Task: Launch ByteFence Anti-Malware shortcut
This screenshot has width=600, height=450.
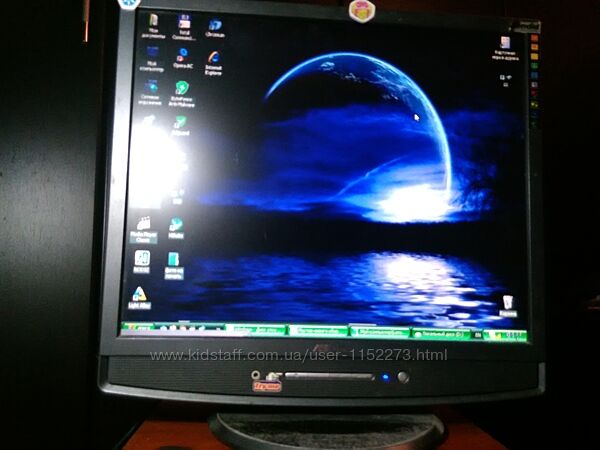Action: click(x=182, y=90)
